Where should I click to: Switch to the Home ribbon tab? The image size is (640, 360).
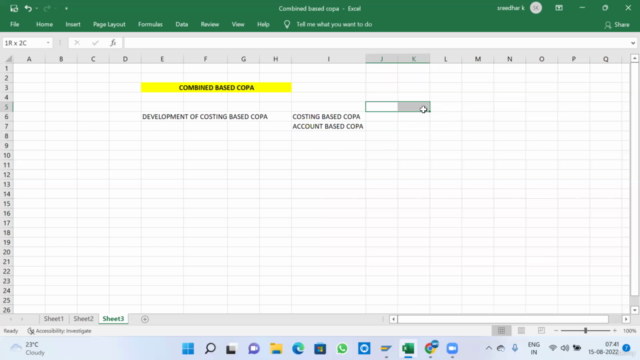click(44, 24)
